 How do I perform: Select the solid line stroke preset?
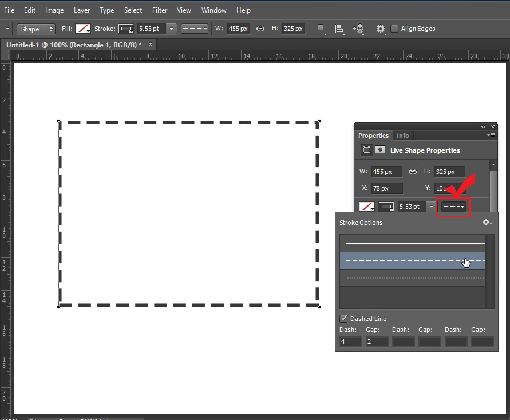coord(412,243)
